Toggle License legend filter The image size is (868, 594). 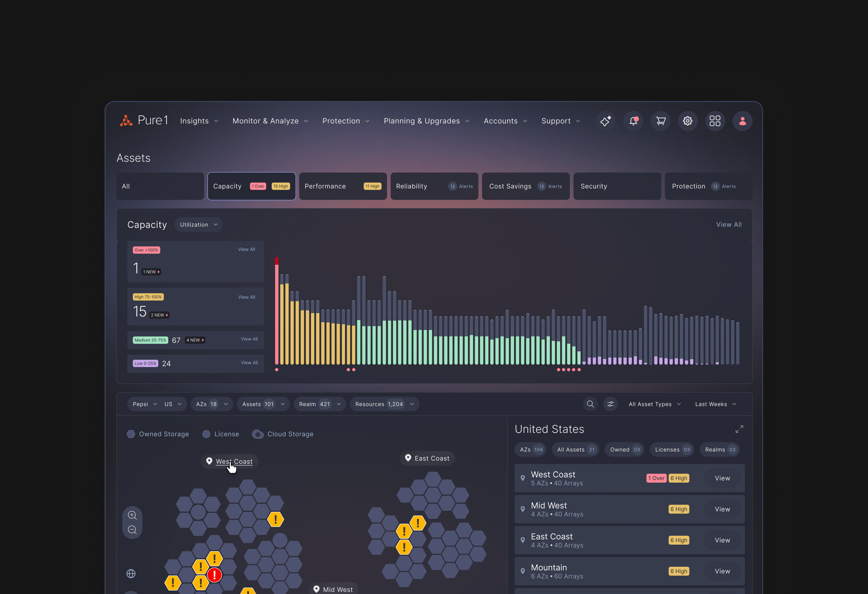(220, 434)
